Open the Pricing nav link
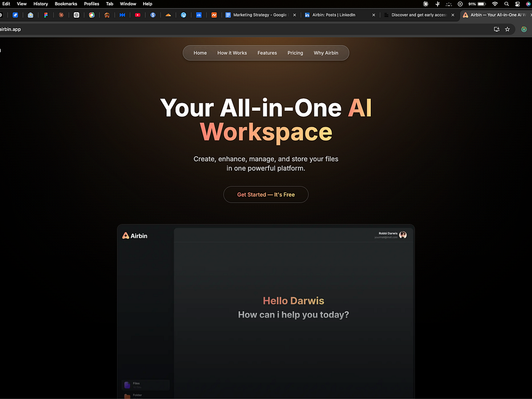Viewport: 532px width, 399px height. coord(295,53)
